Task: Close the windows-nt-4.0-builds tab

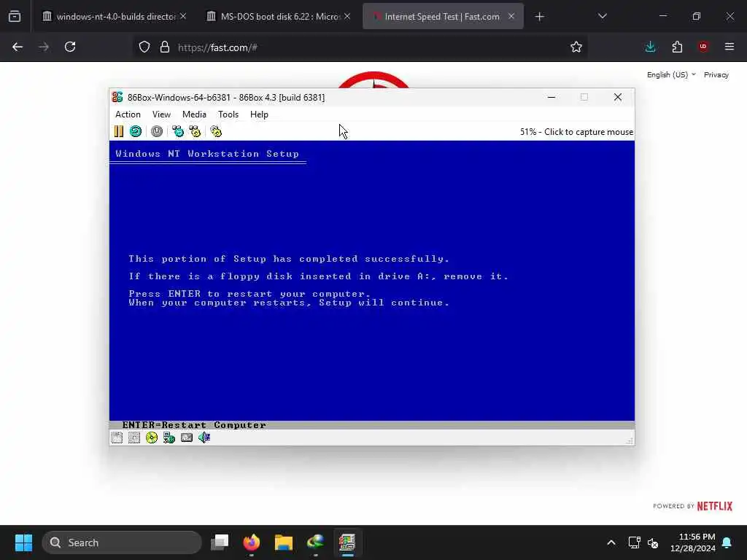Action: pos(183,16)
